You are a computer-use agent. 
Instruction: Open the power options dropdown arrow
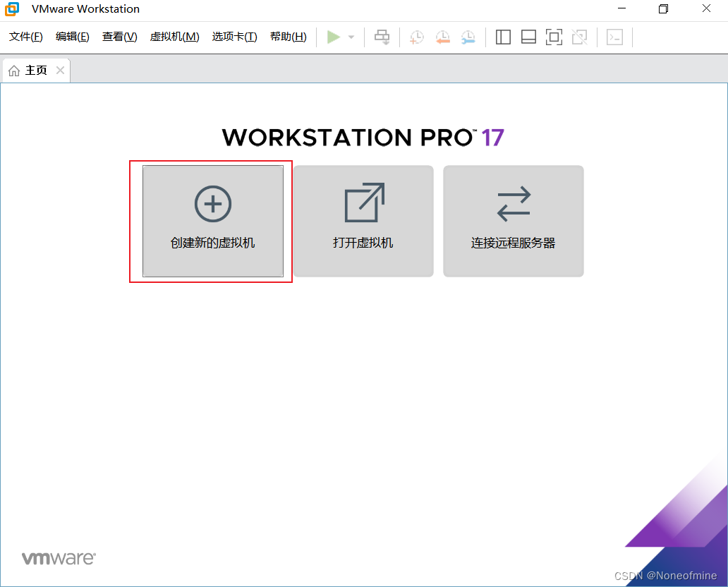point(350,37)
